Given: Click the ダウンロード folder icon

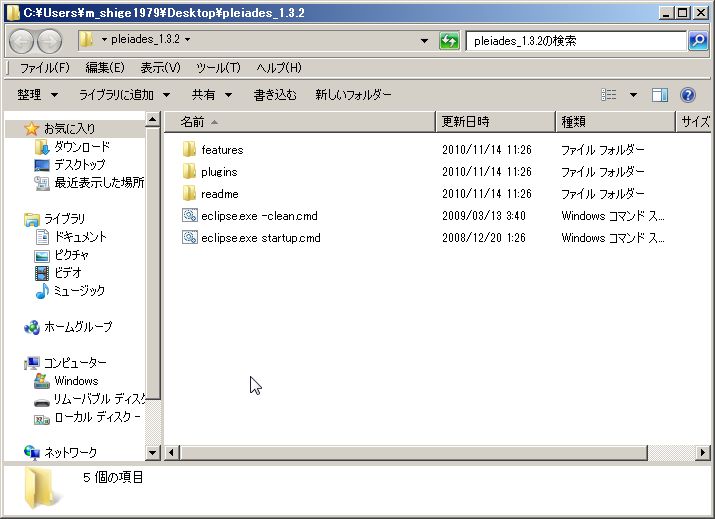Looking at the screenshot, I should [x=41, y=147].
